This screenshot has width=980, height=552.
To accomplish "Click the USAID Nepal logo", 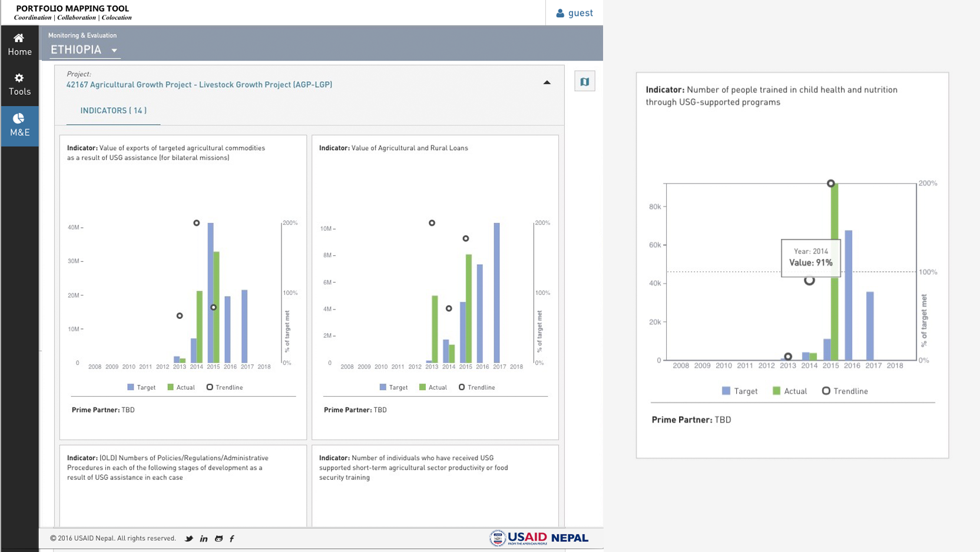I will pyautogui.click(x=538, y=538).
